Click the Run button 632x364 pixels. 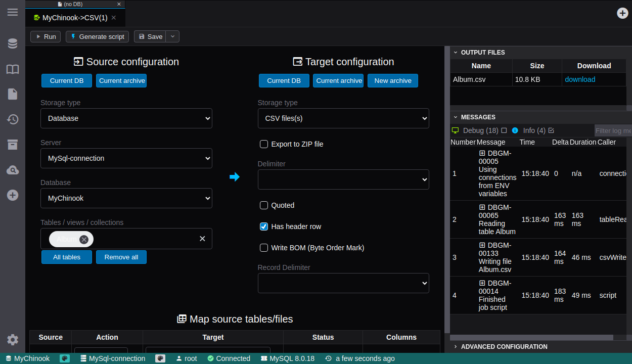(x=46, y=36)
